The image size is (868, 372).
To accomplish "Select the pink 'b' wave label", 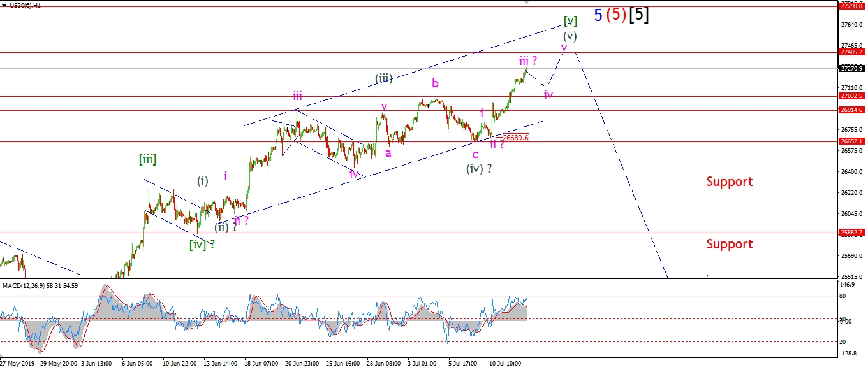I will [x=435, y=83].
